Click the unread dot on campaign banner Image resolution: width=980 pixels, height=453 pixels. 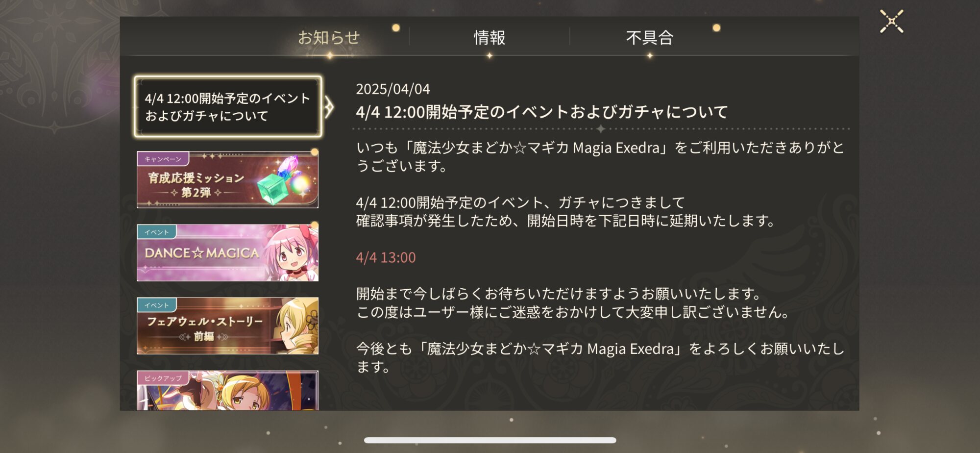(315, 152)
